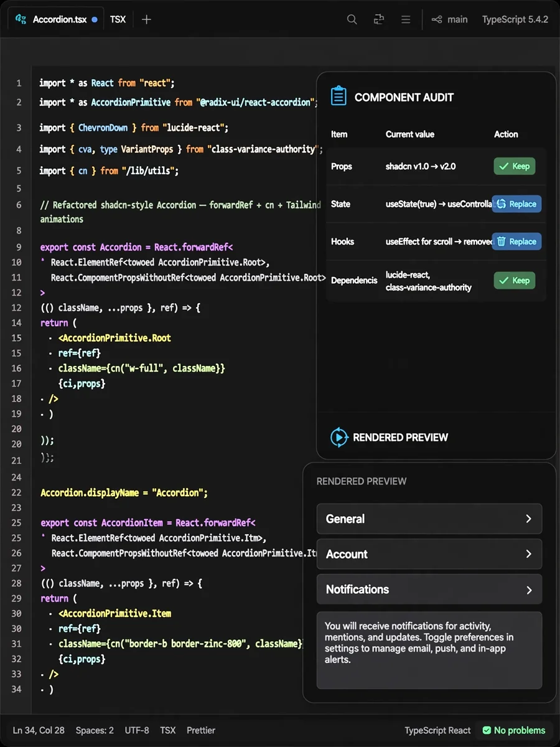Click the Item column header

339,134
